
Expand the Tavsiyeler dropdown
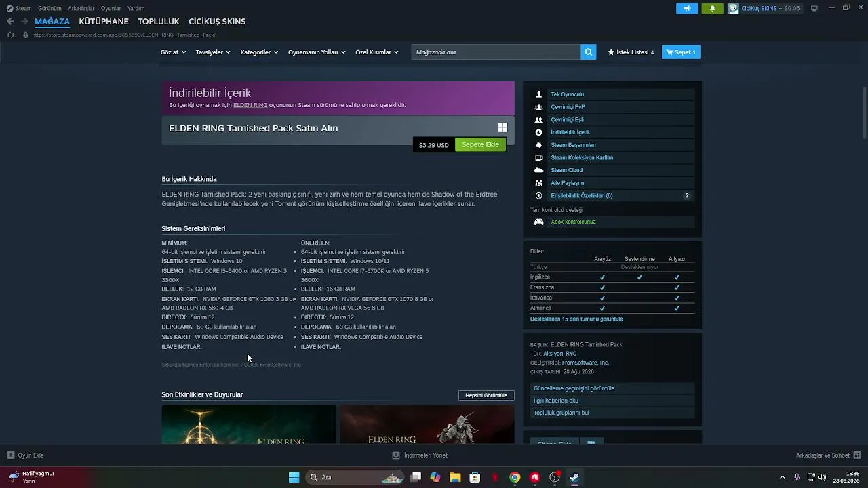213,52
